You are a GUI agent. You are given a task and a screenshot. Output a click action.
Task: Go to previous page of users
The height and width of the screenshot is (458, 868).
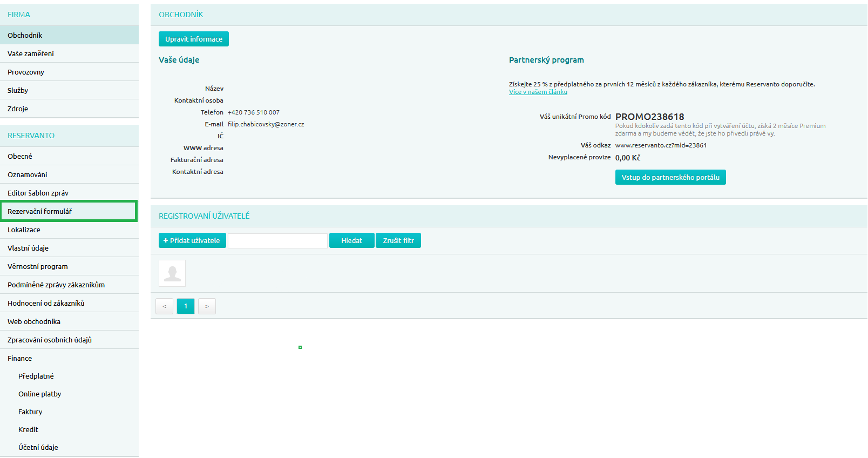(x=165, y=306)
